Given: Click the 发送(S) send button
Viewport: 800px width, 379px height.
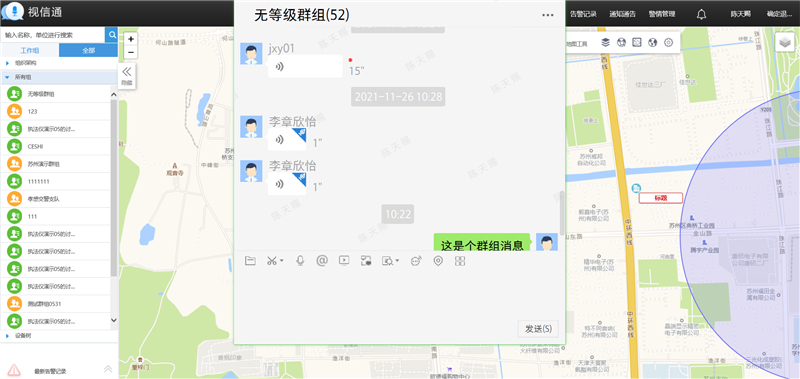Looking at the screenshot, I should (x=538, y=329).
